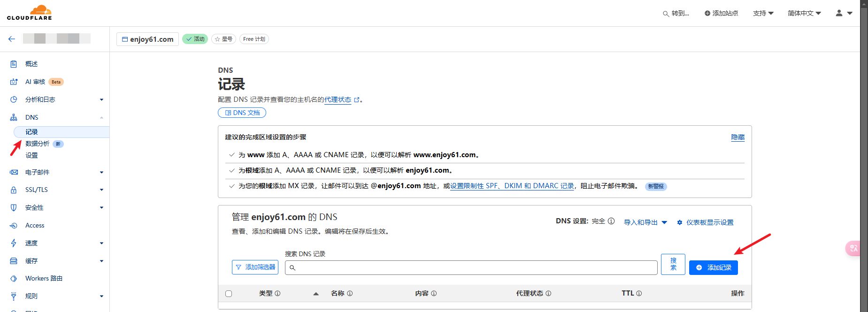Viewport: 868px width, 312px height.
Task: Click the DNS network icon in sidebar
Action: (14, 117)
